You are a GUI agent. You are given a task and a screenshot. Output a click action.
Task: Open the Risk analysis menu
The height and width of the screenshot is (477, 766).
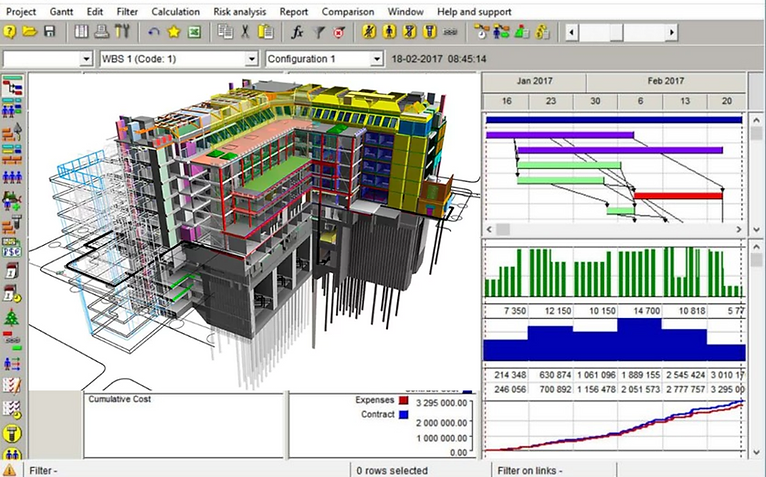(240, 12)
